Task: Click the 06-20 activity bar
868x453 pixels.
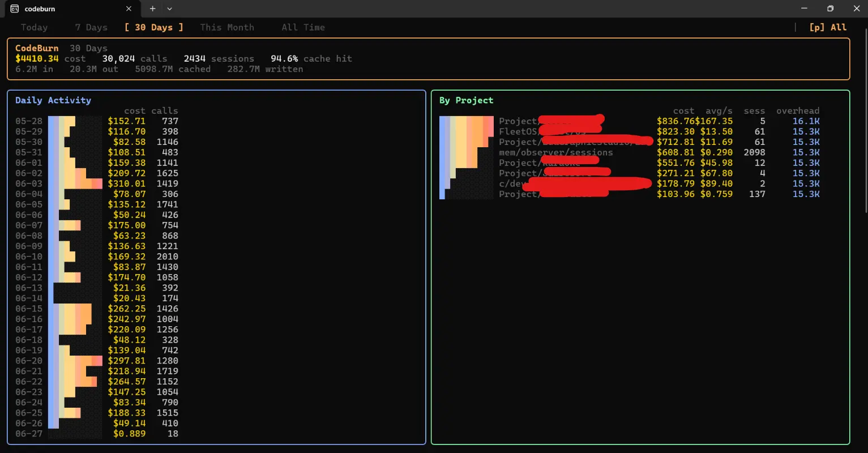Action: coord(75,361)
